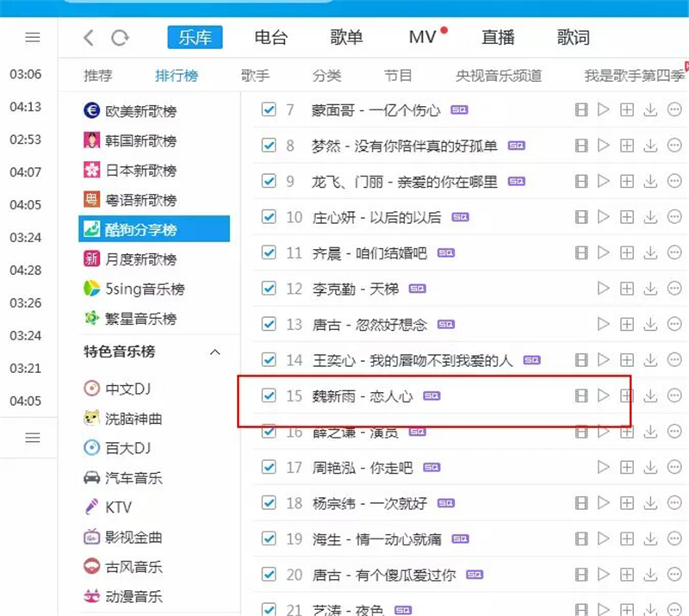Select the 排行榜 sub-tab
The width and height of the screenshot is (689, 616).
pos(177,76)
